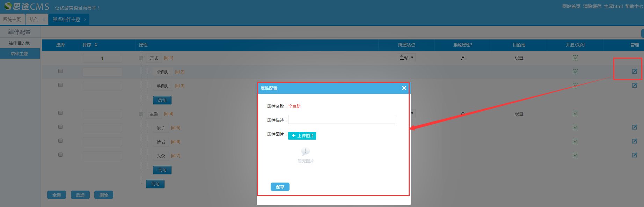Tick the checkbox for the 全自助 row
Viewport: 644px width, 207px height.
tap(60, 71)
